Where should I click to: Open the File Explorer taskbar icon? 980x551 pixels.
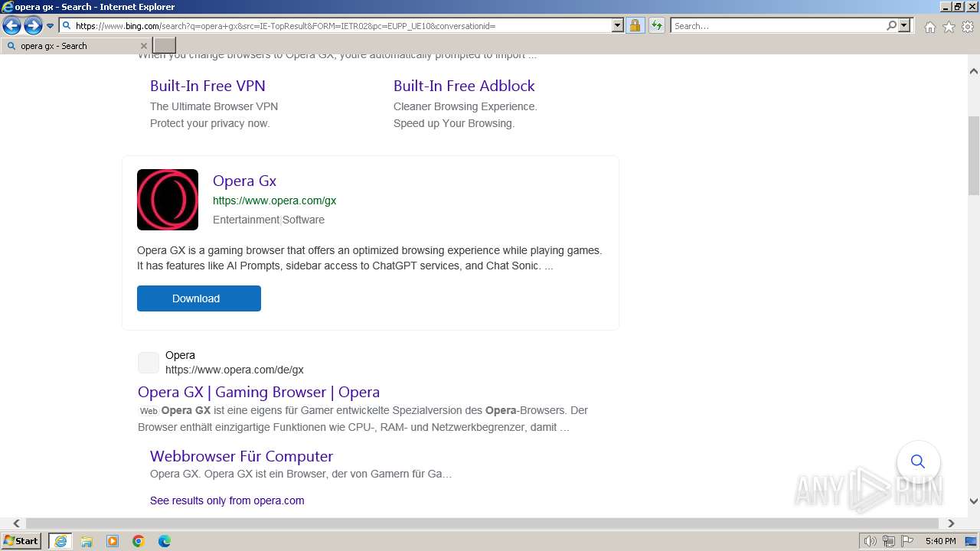(87, 541)
